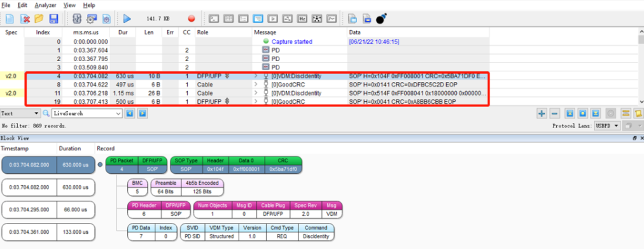Open device settings gear-monitor icon
This screenshot has width=644, height=249.
coord(91,18)
